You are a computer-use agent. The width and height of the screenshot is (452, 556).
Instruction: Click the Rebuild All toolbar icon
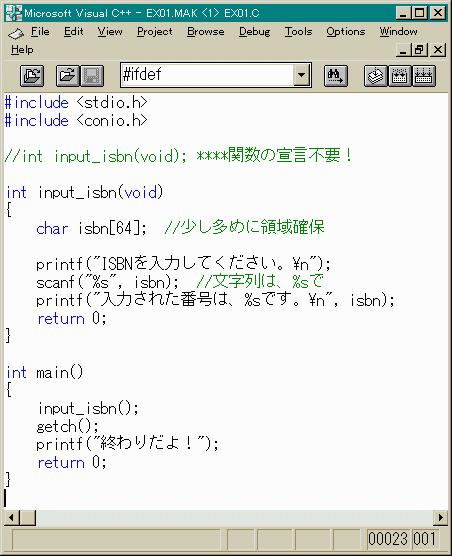point(424,76)
